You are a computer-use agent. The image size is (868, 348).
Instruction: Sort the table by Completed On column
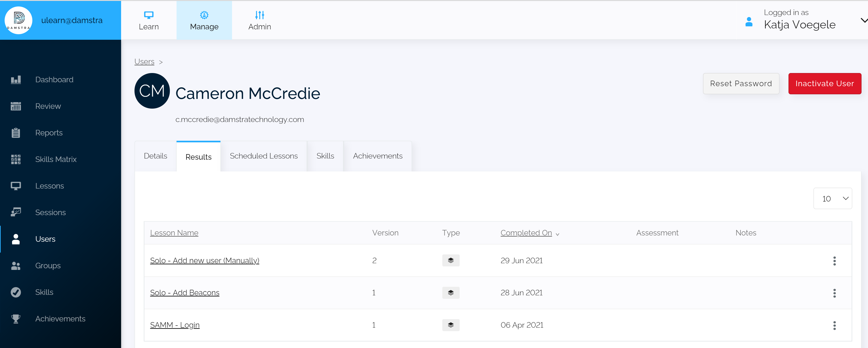click(526, 233)
